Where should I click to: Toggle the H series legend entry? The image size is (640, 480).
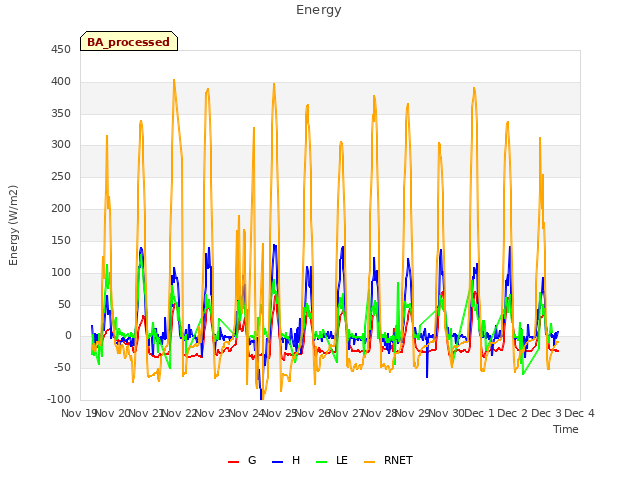point(286,460)
